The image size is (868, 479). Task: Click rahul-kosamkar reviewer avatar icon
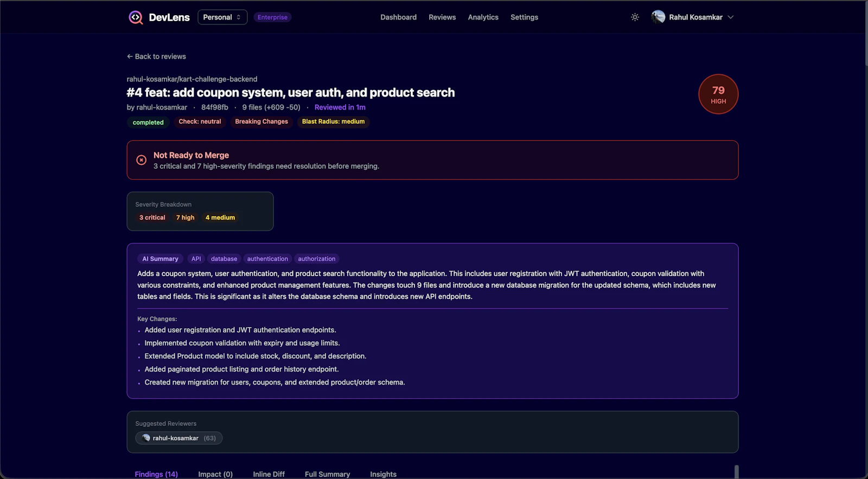point(146,438)
